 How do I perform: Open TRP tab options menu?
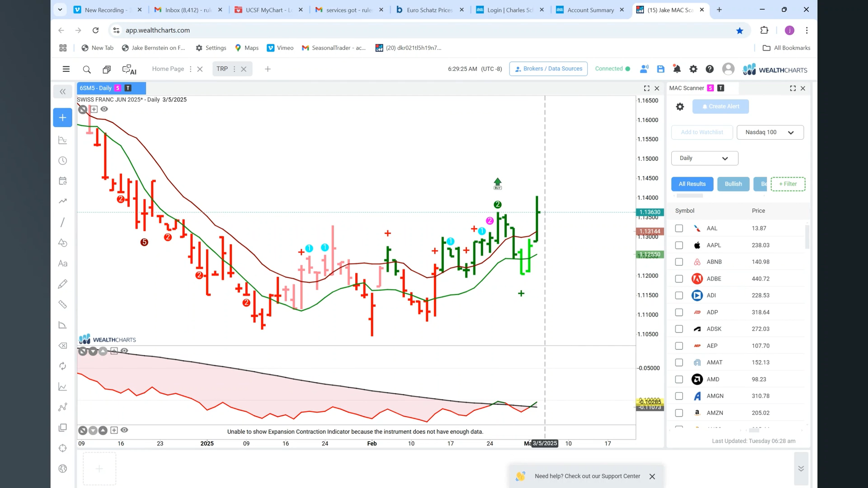click(x=234, y=69)
